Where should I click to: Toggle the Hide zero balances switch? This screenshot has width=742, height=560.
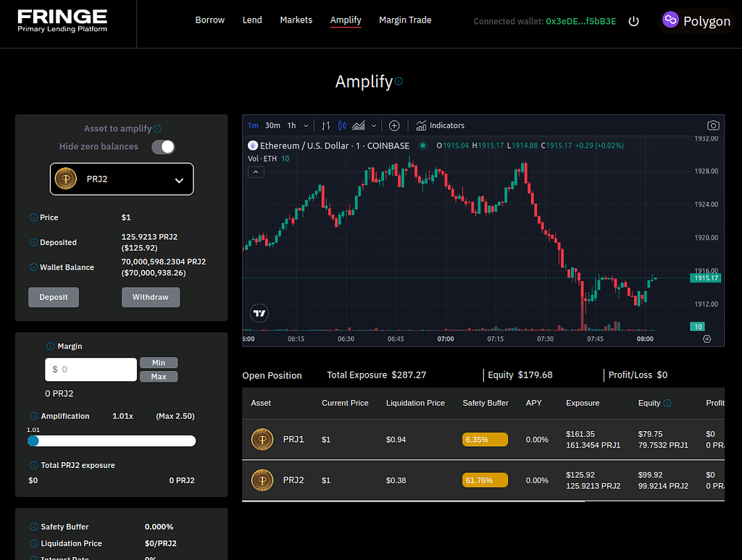(163, 147)
